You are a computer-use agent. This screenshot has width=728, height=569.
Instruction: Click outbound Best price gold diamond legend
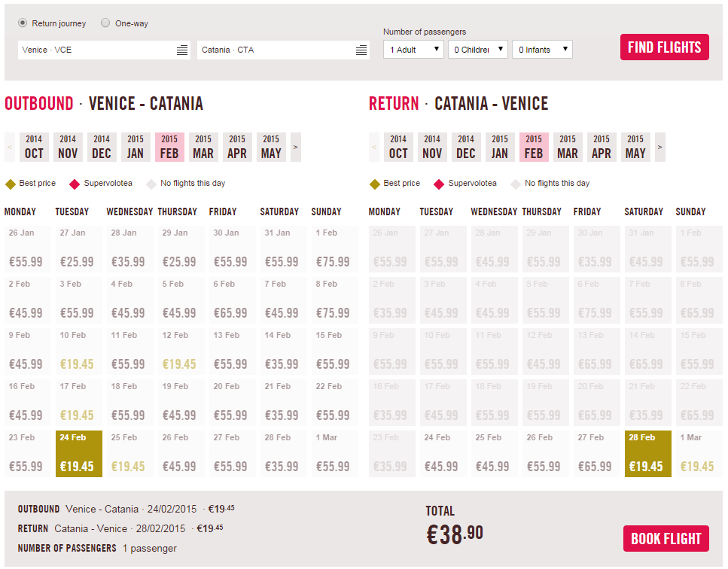click(x=11, y=184)
